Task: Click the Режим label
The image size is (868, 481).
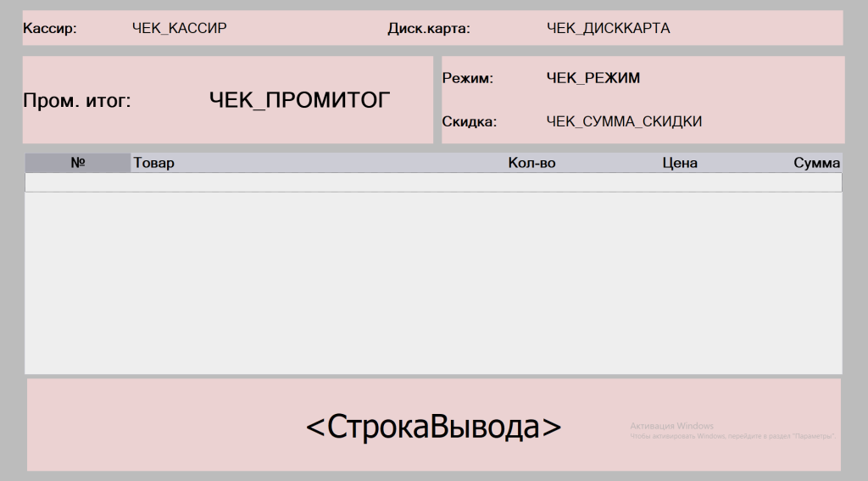Action: coord(468,78)
